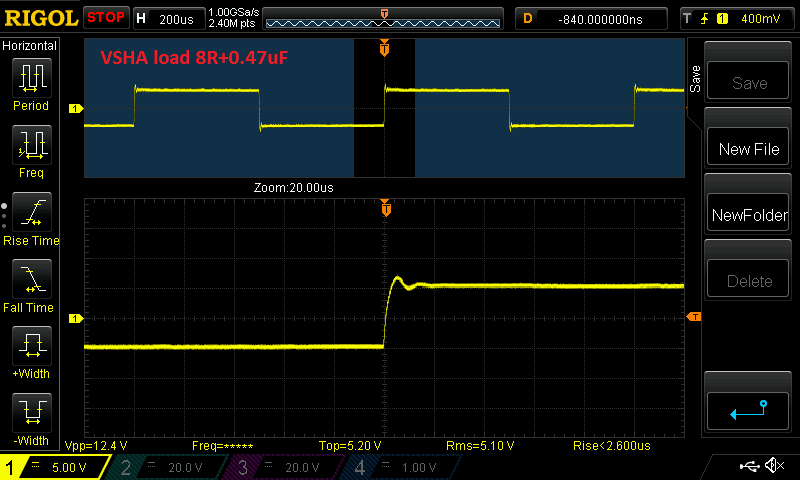
Task: Click the trigger source channel 1 badge
Action: 722,19
